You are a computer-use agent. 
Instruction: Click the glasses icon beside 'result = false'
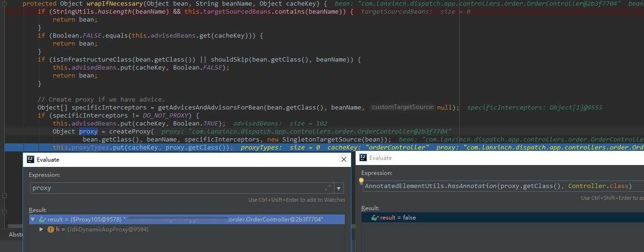click(x=375, y=218)
